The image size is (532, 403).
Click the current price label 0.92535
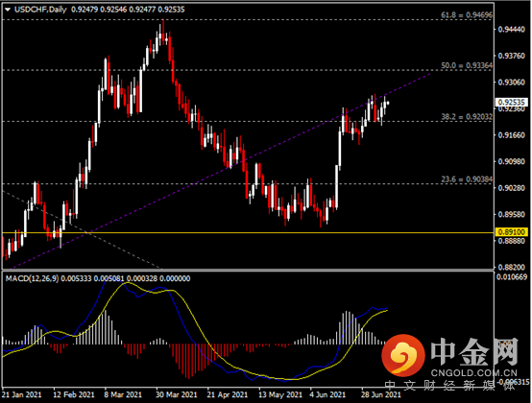512,102
